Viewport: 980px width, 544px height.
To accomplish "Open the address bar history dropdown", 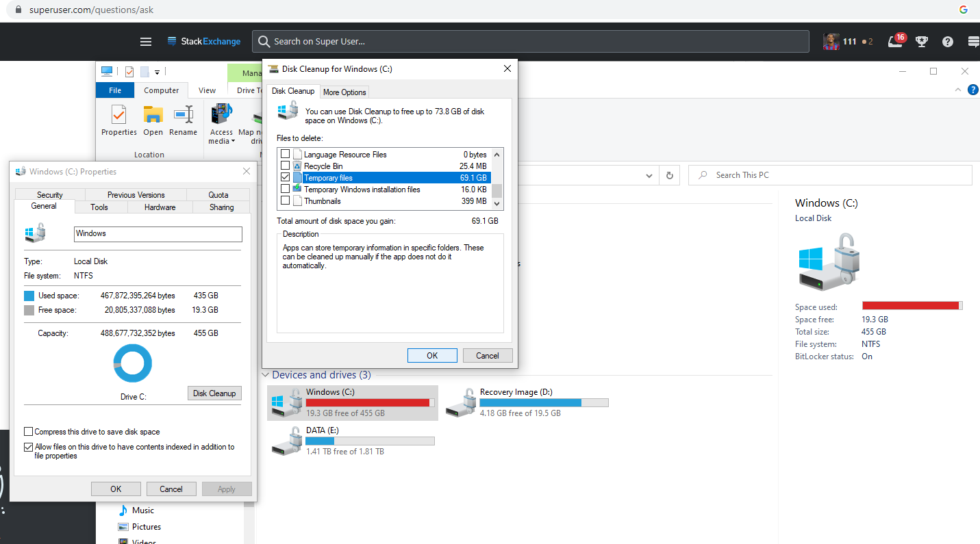I will [649, 175].
